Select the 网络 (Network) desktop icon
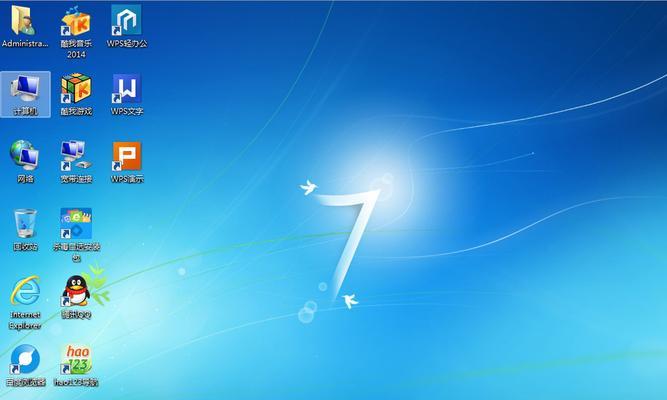Screen dimensions: 667x400 click(x=25, y=156)
